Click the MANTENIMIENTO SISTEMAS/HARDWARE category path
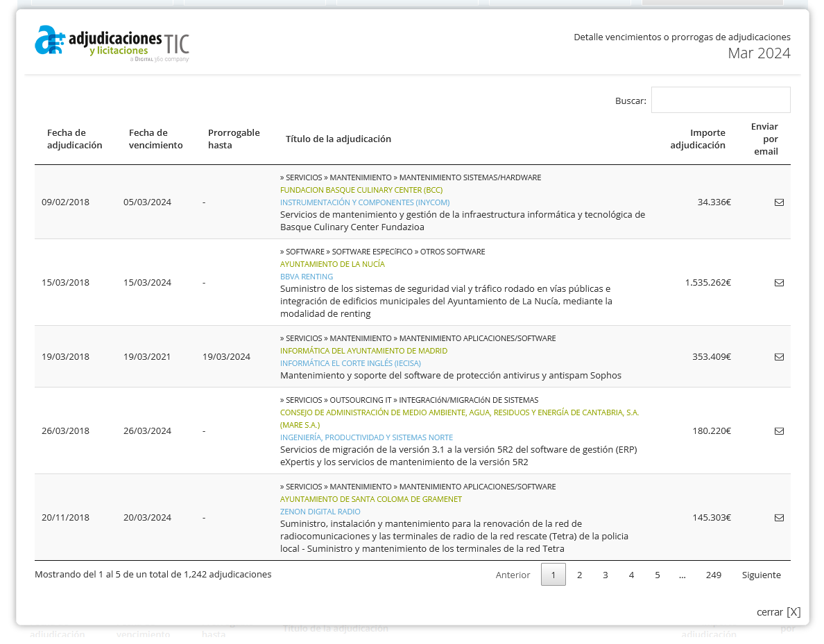The height and width of the screenshot is (644, 824). tap(411, 177)
